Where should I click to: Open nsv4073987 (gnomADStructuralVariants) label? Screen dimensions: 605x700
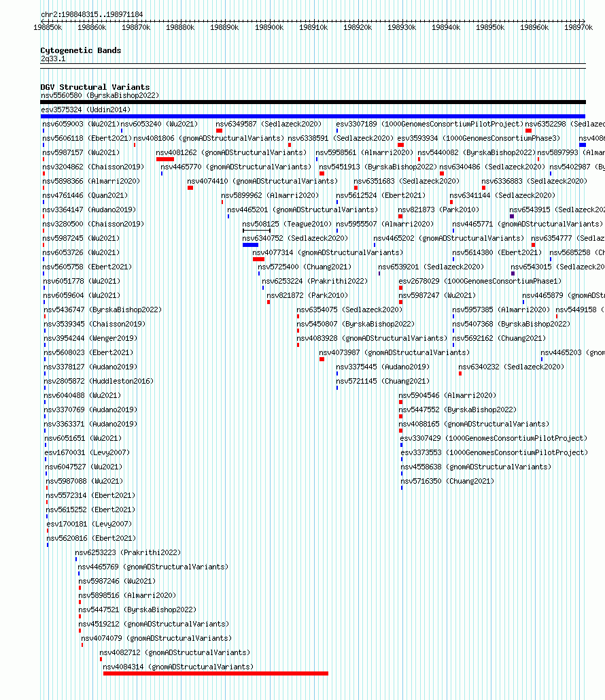pyautogui.click(x=394, y=352)
